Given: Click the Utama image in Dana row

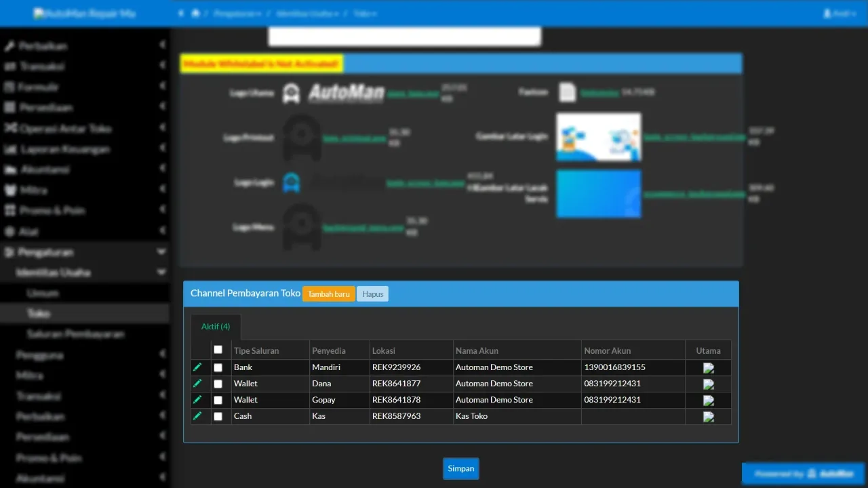Looking at the screenshot, I should pyautogui.click(x=709, y=384).
